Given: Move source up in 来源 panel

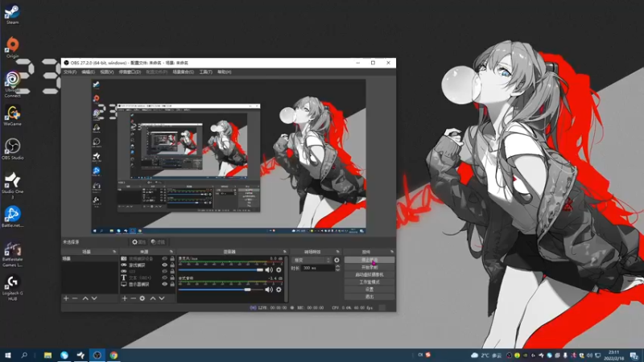Looking at the screenshot, I should coord(153,298).
